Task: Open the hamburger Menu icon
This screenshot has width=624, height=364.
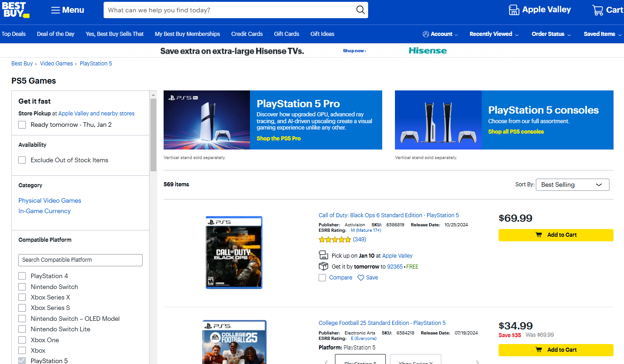Action: coord(55,10)
